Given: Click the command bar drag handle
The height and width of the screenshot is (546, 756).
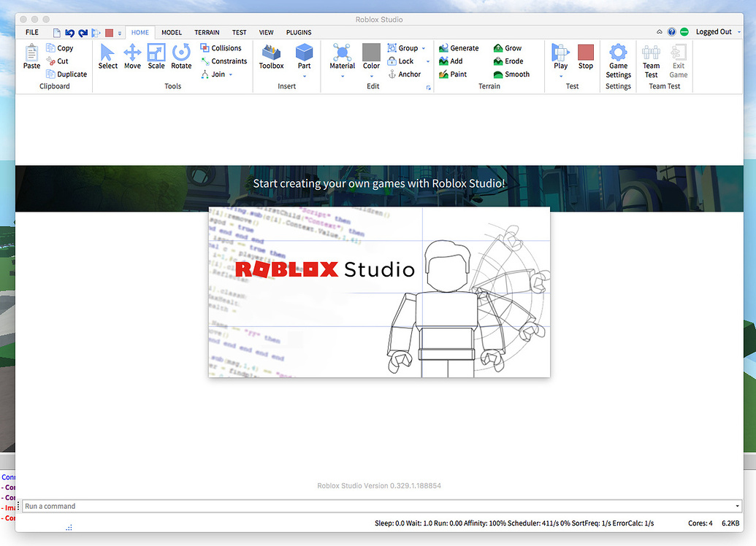Looking at the screenshot, I should click(18, 506).
